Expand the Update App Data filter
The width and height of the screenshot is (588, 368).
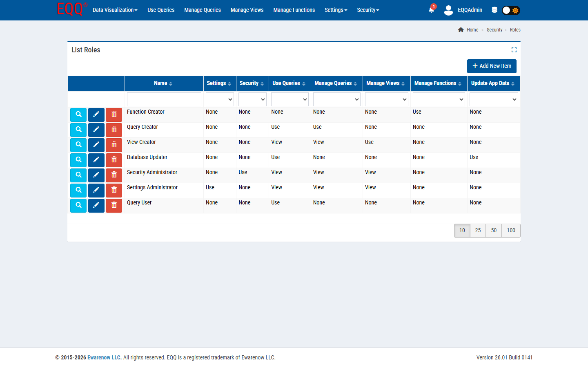[x=494, y=99]
